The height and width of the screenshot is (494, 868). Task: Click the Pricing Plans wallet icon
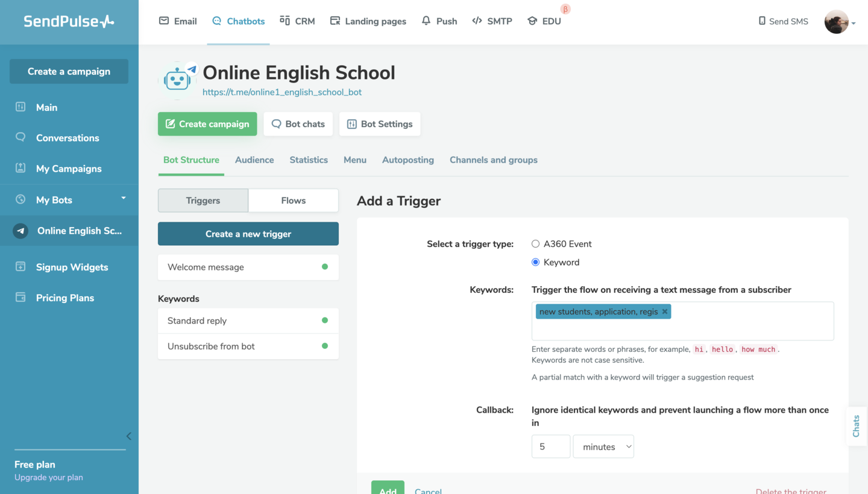pos(20,297)
